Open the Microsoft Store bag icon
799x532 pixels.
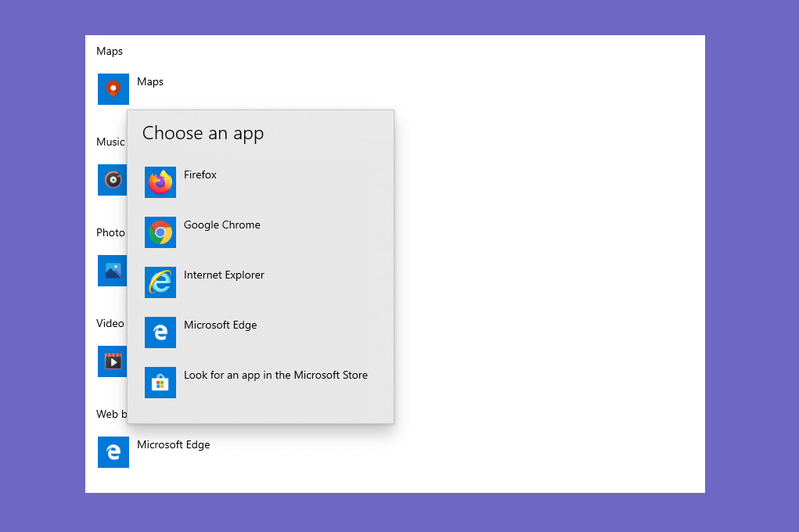[x=160, y=383]
